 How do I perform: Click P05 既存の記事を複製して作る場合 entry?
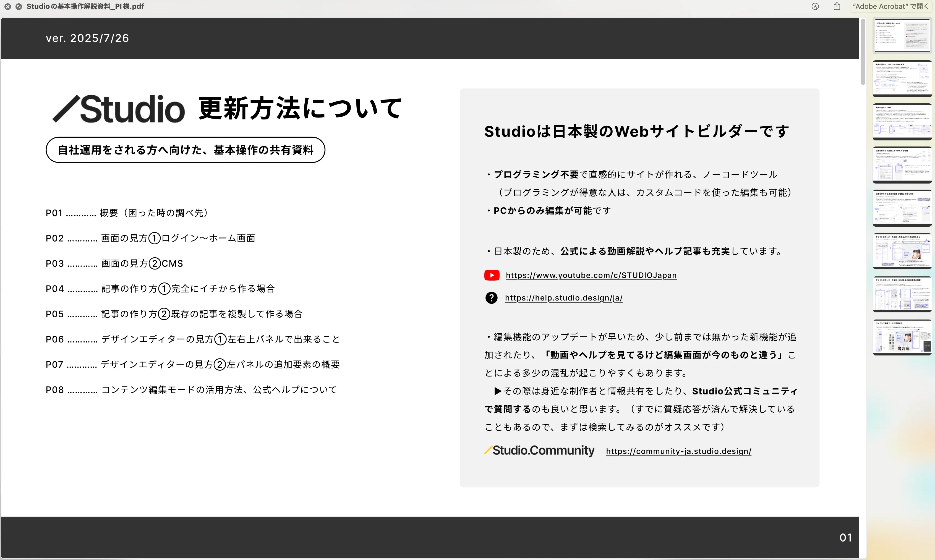pyautogui.click(x=174, y=314)
